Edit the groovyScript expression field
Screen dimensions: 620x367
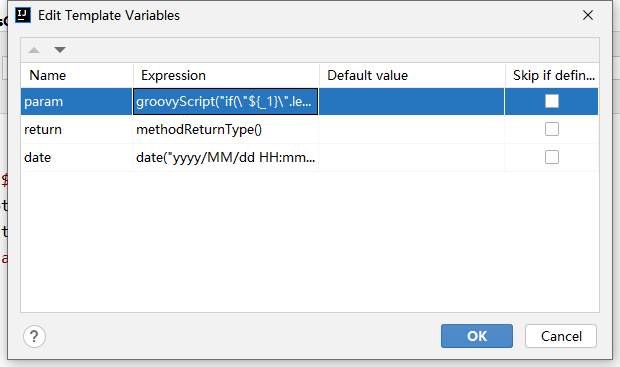225,102
